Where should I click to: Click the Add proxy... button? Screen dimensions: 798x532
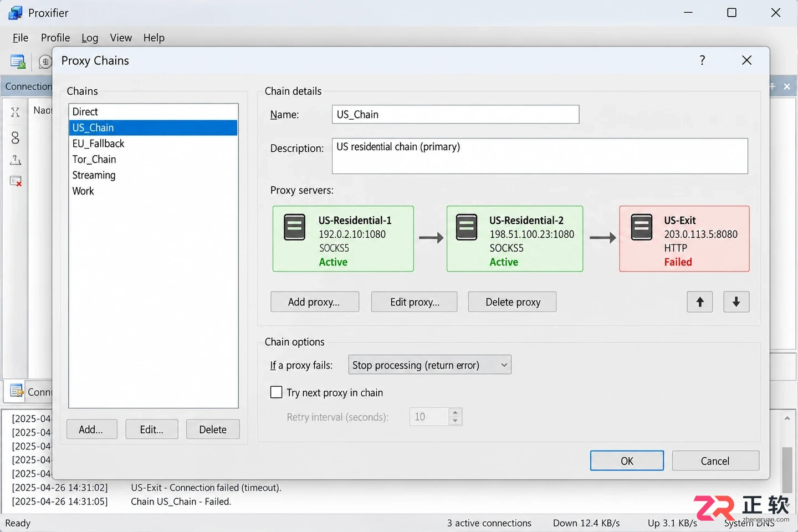click(x=314, y=302)
